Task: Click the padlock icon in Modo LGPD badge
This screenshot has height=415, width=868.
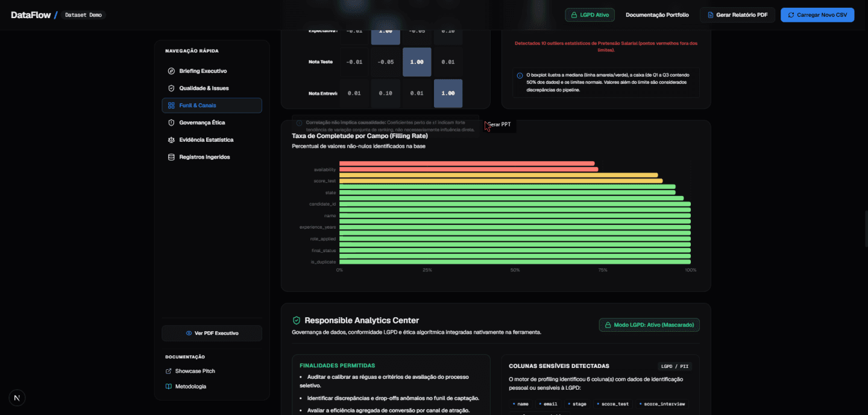Action: (608, 325)
